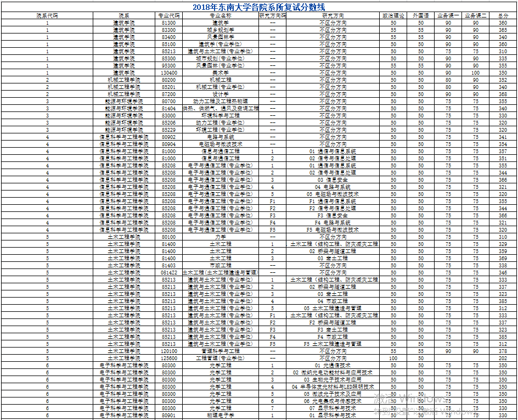The height and width of the screenshot is (420, 518).
Task: Click the 04 市政工程 research direction cell
Action: point(333,301)
